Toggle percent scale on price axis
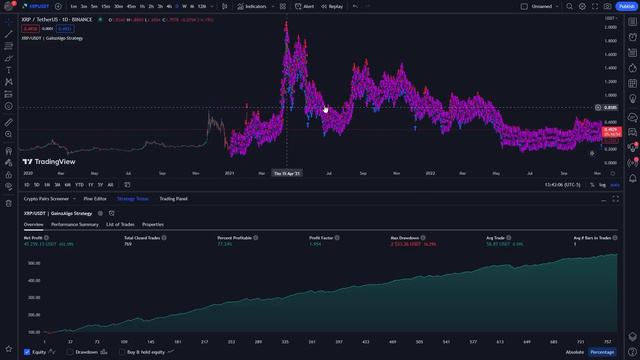640x360 pixels. (592, 185)
